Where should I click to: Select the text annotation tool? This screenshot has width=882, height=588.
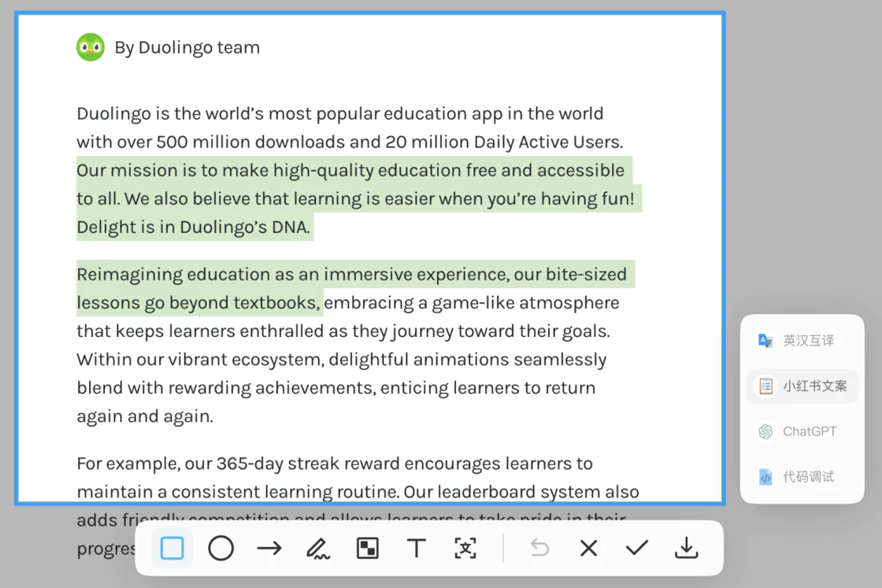(x=417, y=548)
